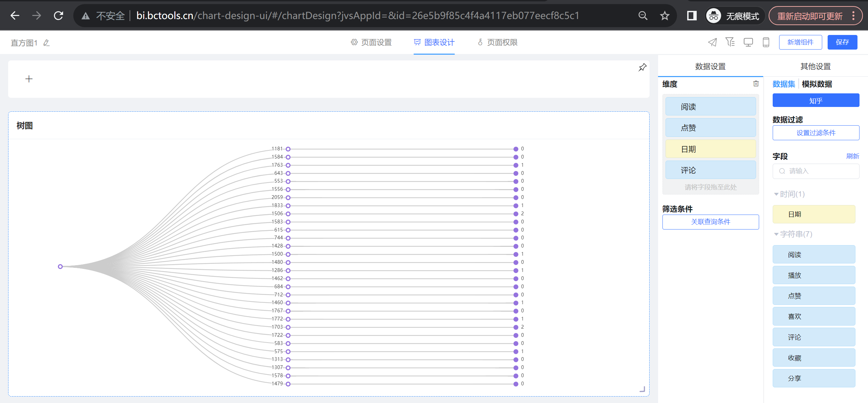Click the paper plane publish icon
Screen dimensions: 868x403
coord(712,42)
